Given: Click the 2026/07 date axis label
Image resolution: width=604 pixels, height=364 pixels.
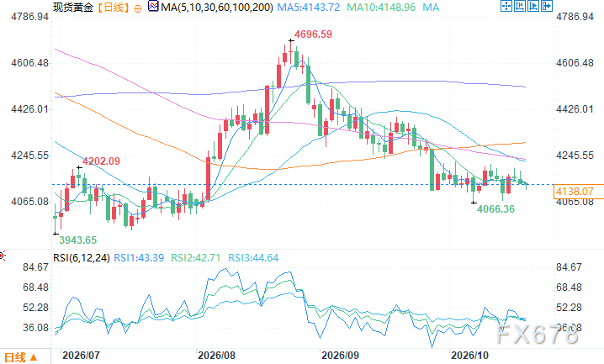Looking at the screenshot, I should [x=81, y=355].
